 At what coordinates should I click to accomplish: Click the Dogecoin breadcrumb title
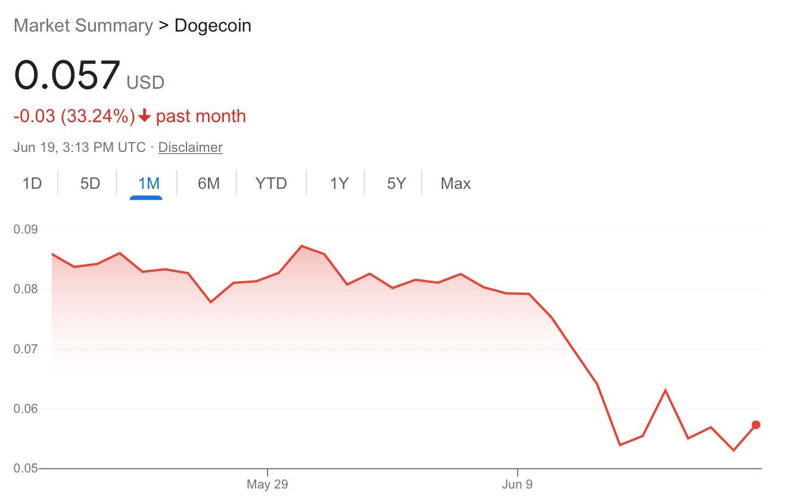click(213, 26)
